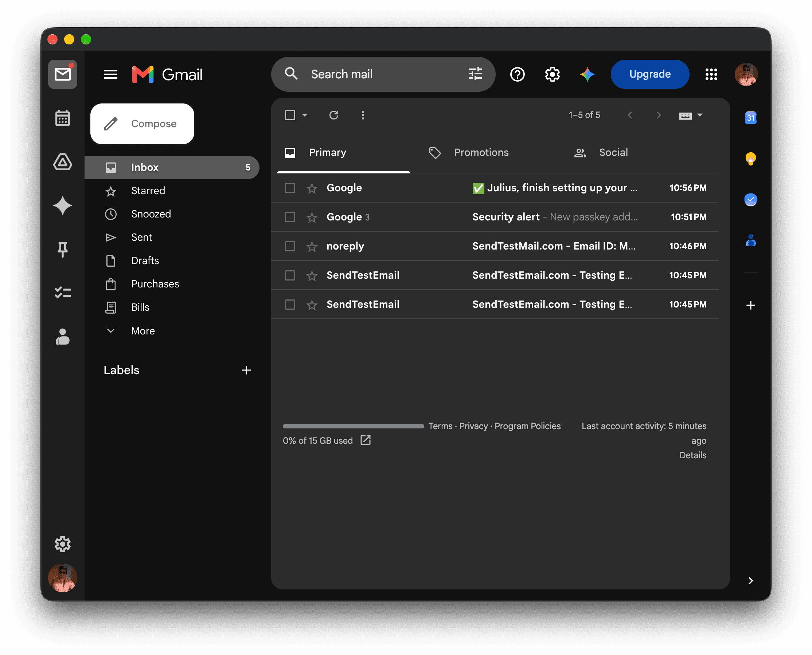The width and height of the screenshot is (812, 655).
Task: Open Google Keep lightbulb icon
Action: pos(750,159)
